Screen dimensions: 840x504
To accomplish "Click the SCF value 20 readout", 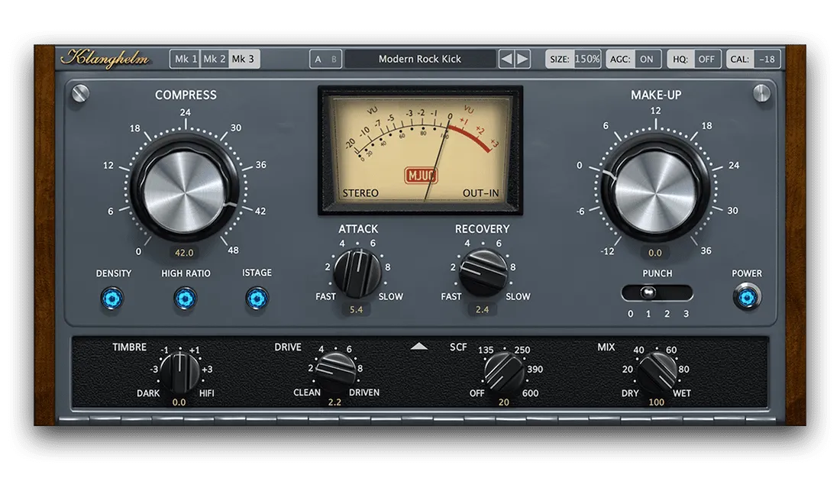I will (x=503, y=402).
